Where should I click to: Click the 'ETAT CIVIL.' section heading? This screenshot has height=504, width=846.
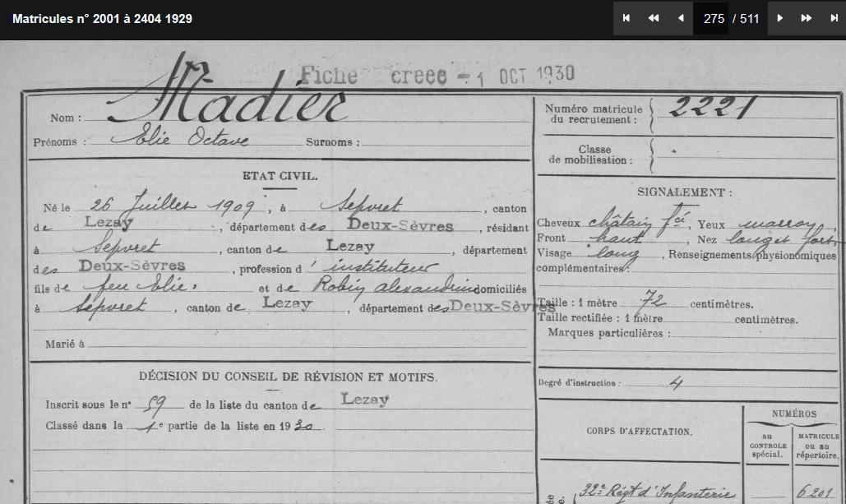[280, 176]
